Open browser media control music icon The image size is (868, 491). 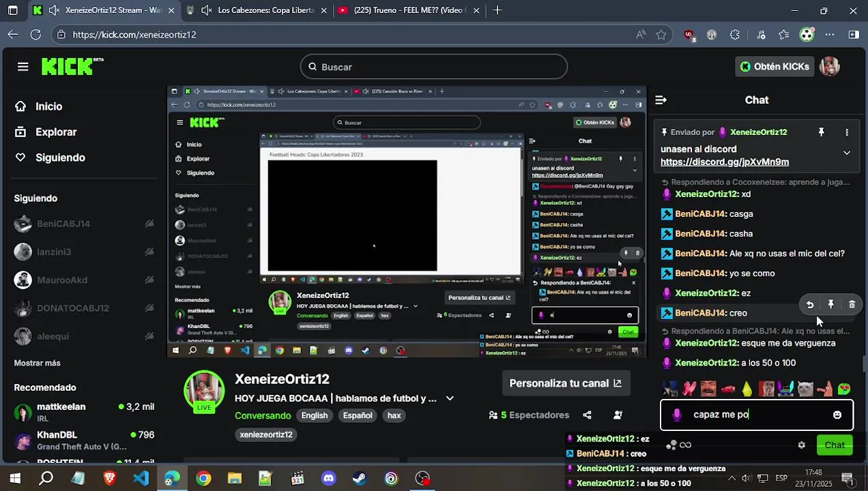(x=761, y=35)
